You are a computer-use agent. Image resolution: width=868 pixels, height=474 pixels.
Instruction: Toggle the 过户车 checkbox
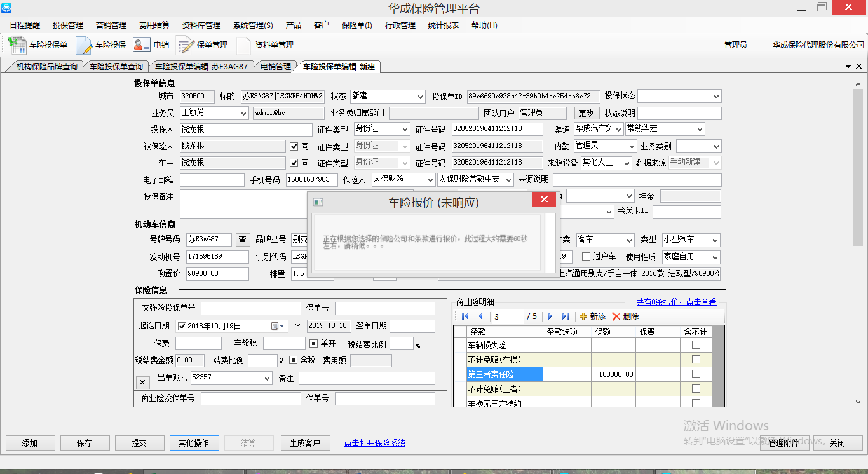click(586, 257)
